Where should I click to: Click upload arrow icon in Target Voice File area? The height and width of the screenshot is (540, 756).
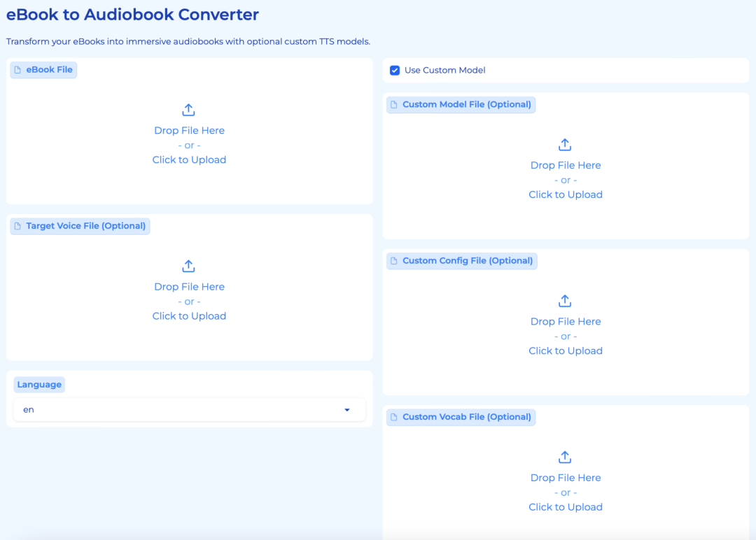188,266
